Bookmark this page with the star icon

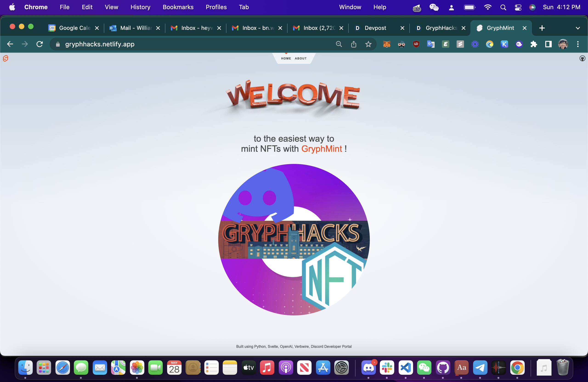(368, 44)
